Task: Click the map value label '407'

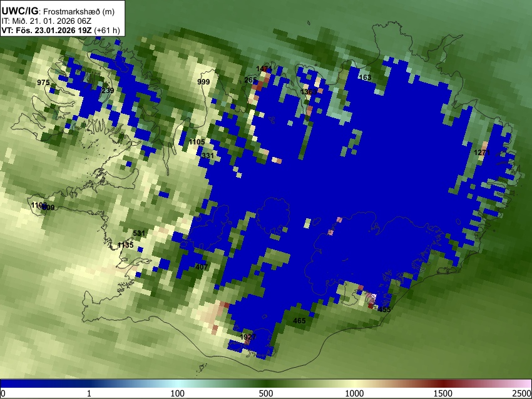Action: click(x=202, y=267)
